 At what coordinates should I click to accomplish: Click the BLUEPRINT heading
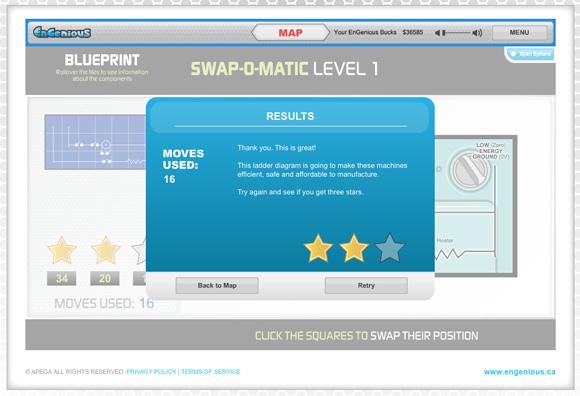[x=102, y=60]
